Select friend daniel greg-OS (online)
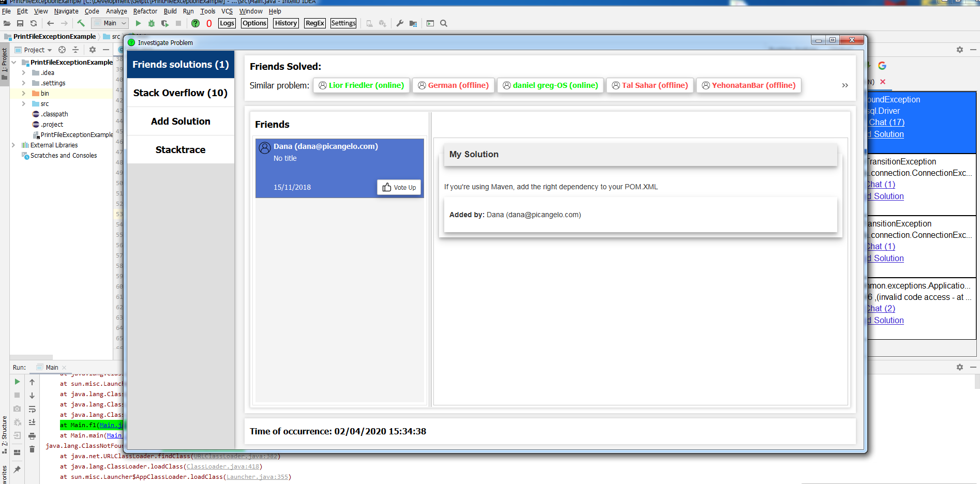Viewport: 980px width, 484px height. 550,85
